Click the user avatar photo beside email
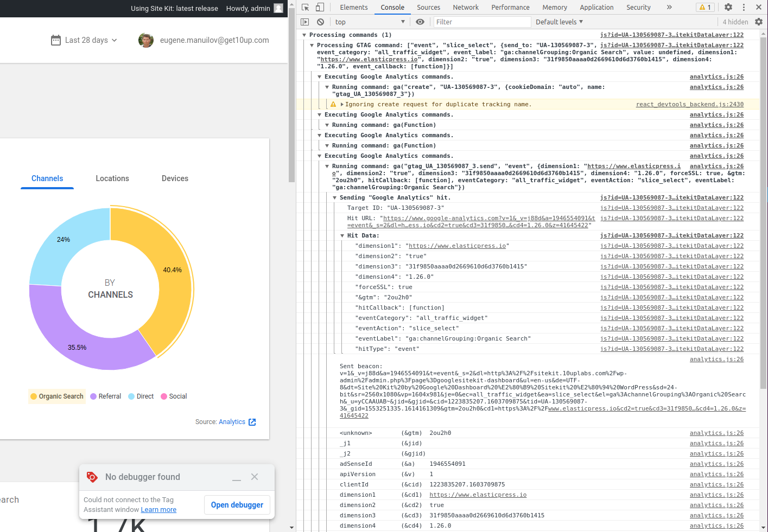 (x=146, y=40)
